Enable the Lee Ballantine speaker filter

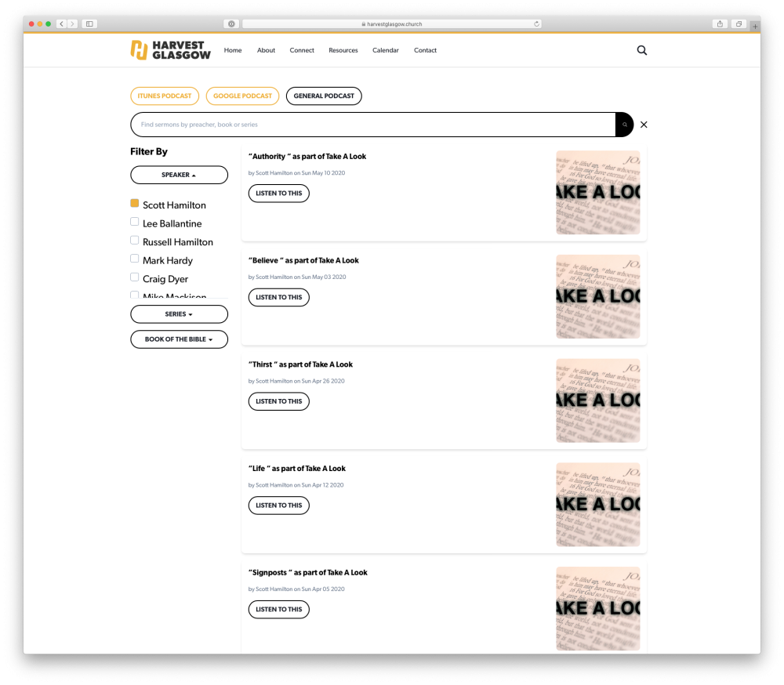point(134,221)
